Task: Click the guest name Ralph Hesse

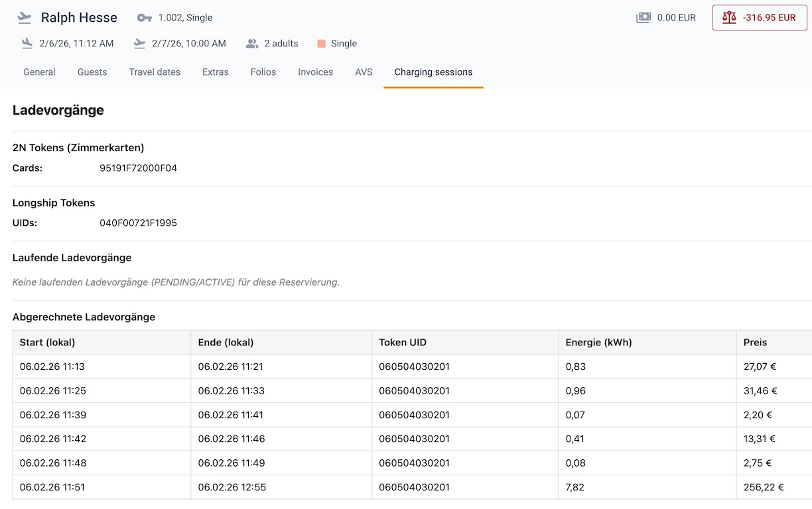Action: coord(79,17)
